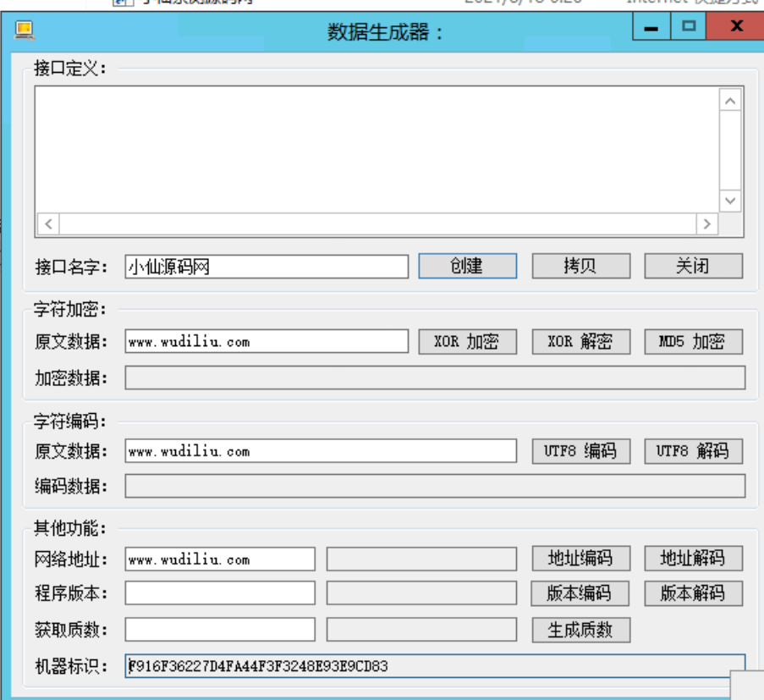Click the MD5 加密 button
764x700 pixels.
tap(693, 342)
